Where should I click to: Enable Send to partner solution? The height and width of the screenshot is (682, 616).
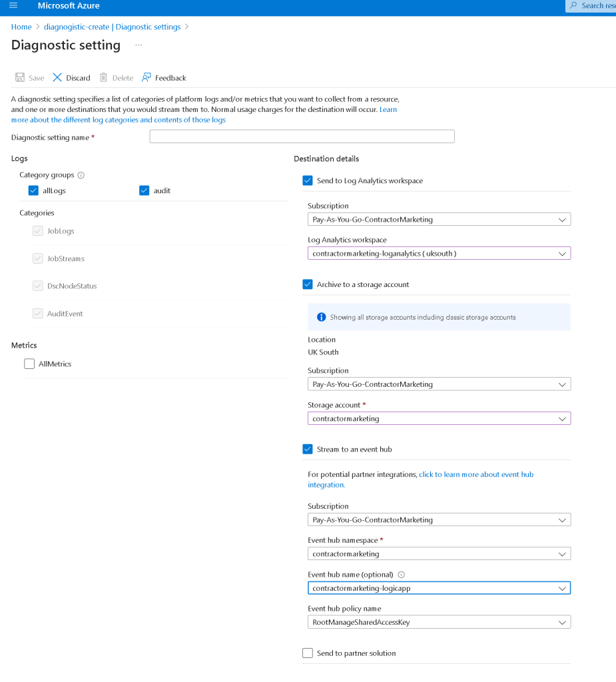(308, 653)
